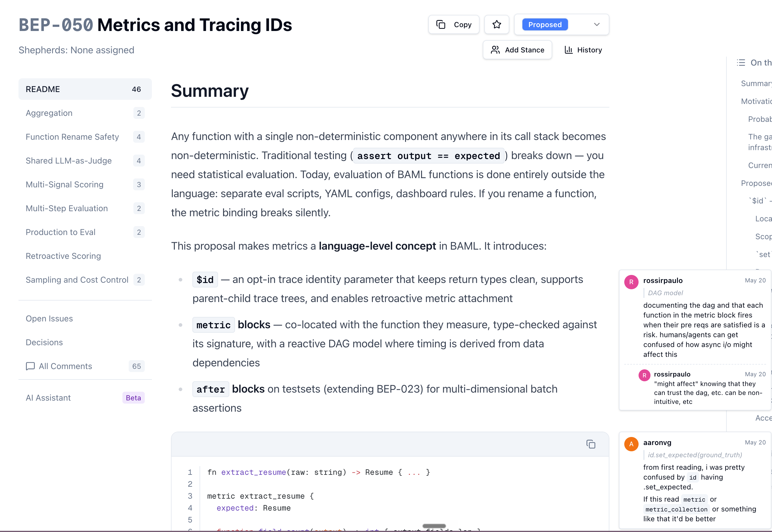Click the 'assert output == expected' code snippet
The width and height of the screenshot is (772, 532).
[x=429, y=156]
